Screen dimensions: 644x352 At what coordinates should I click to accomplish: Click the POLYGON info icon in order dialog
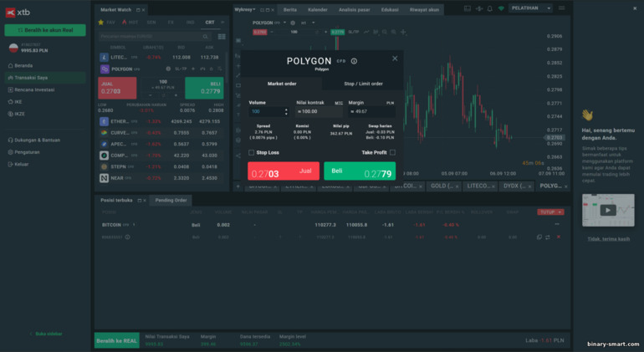click(354, 61)
